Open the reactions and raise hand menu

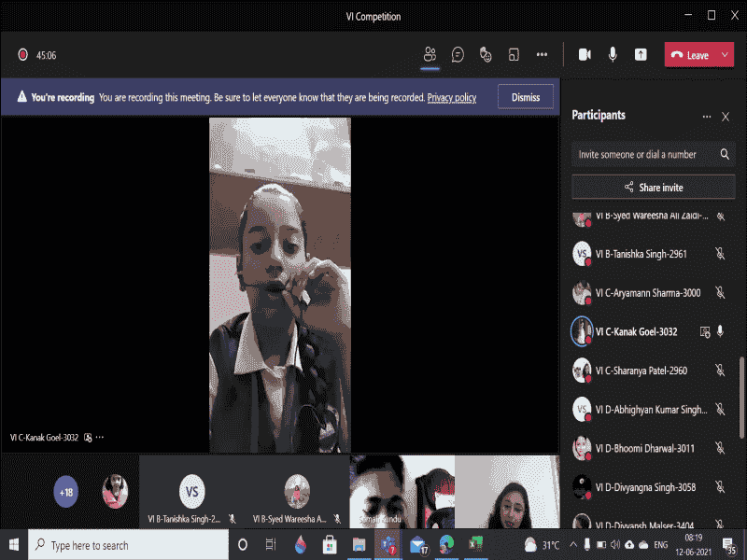pyautogui.click(x=486, y=55)
